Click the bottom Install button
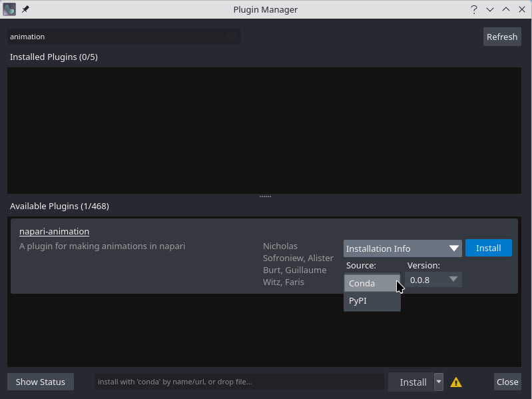Image resolution: width=532 pixels, height=399 pixels. (412, 382)
